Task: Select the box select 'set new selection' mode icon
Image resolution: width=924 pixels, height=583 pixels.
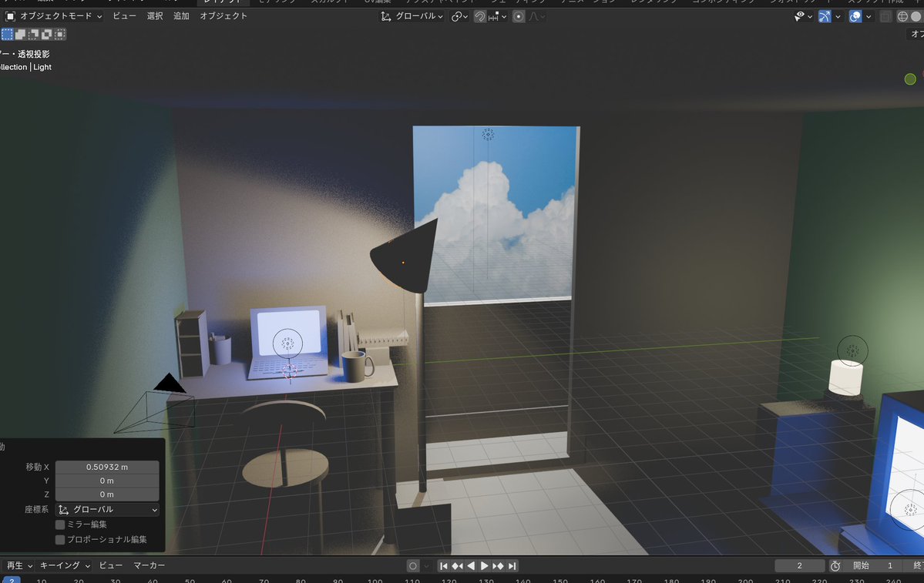Action: [7, 34]
